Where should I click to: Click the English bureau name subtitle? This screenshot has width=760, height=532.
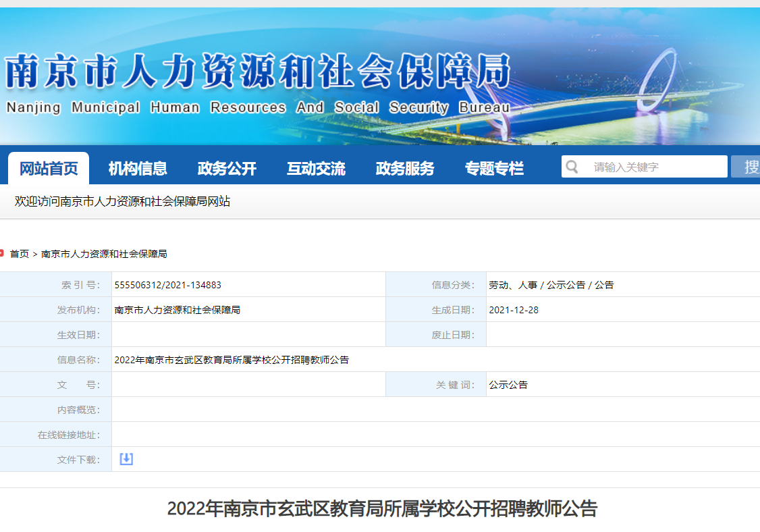(258, 107)
